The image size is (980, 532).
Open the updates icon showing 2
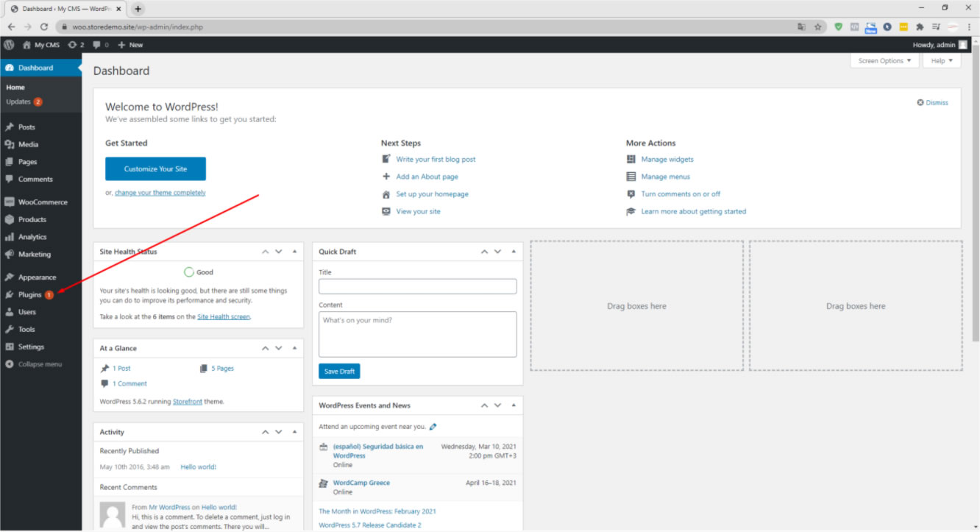coord(72,45)
